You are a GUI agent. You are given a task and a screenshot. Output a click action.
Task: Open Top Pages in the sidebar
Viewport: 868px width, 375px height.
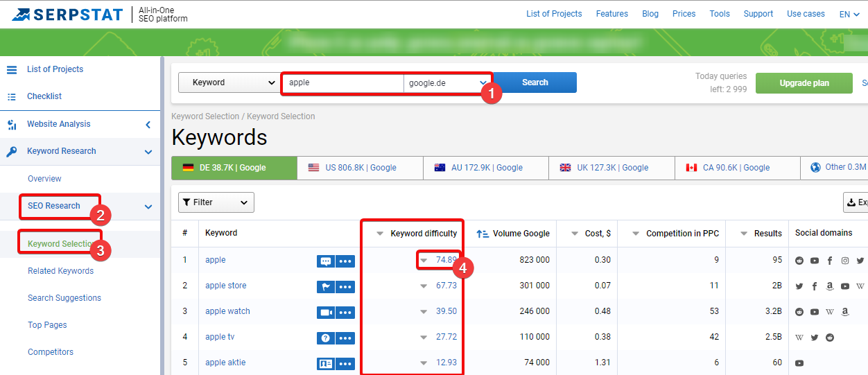47,325
